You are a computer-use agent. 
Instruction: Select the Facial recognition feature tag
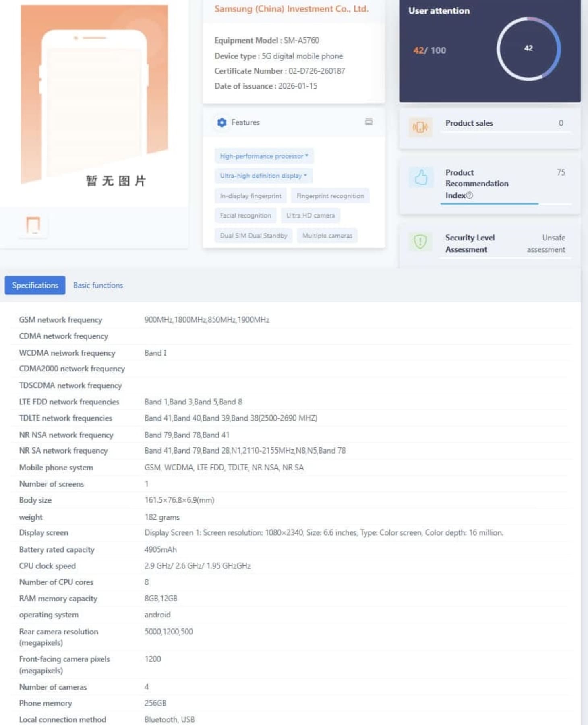245,215
